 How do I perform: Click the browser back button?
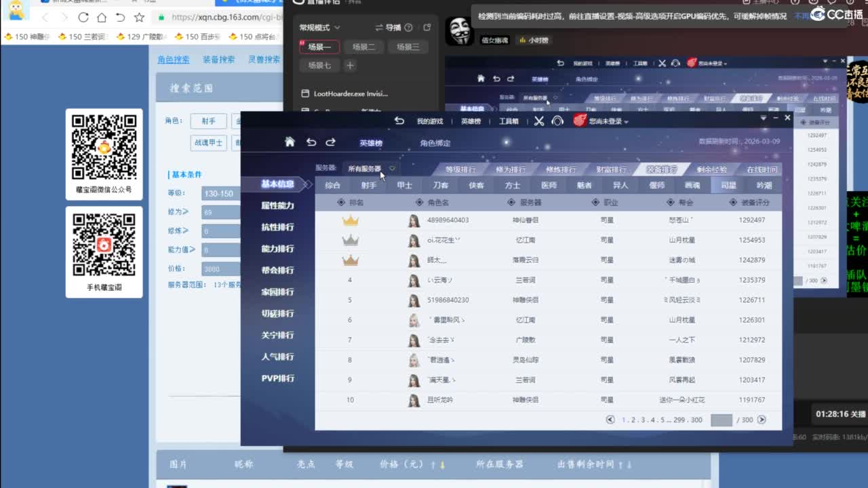pyautogui.click(x=45, y=17)
